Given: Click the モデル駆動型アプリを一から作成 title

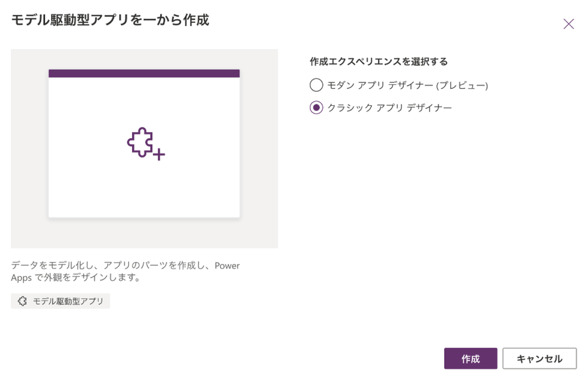Looking at the screenshot, I should pyautogui.click(x=110, y=20).
